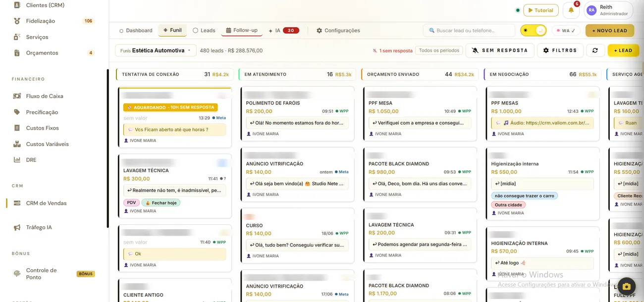Click the search magnifier icon
Screen dimensions: 644x302
tap(431, 30)
